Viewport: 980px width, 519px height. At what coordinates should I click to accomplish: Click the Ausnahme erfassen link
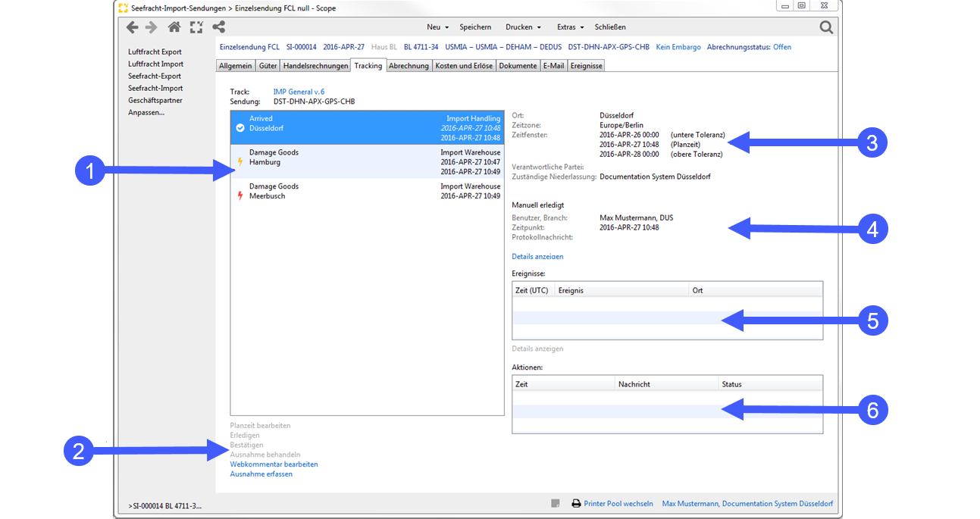(x=263, y=474)
